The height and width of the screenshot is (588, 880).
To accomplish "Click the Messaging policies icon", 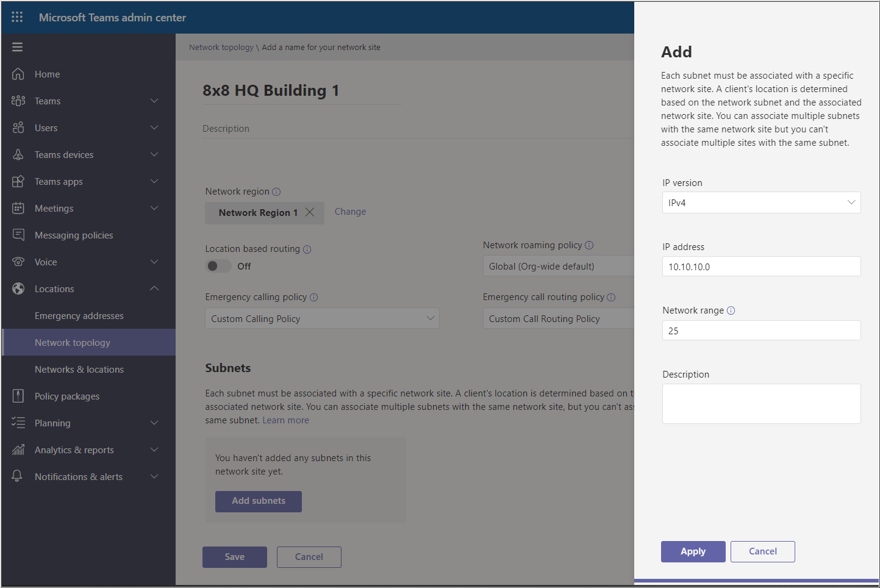I will pos(18,235).
